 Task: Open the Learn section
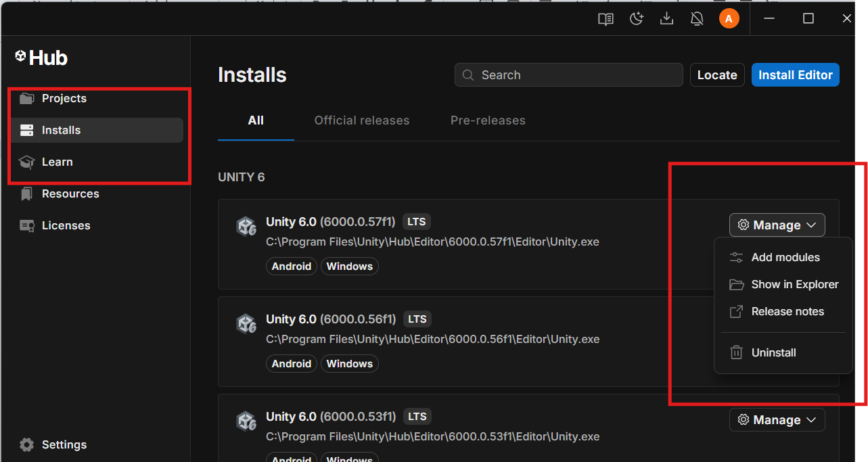(x=96, y=162)
